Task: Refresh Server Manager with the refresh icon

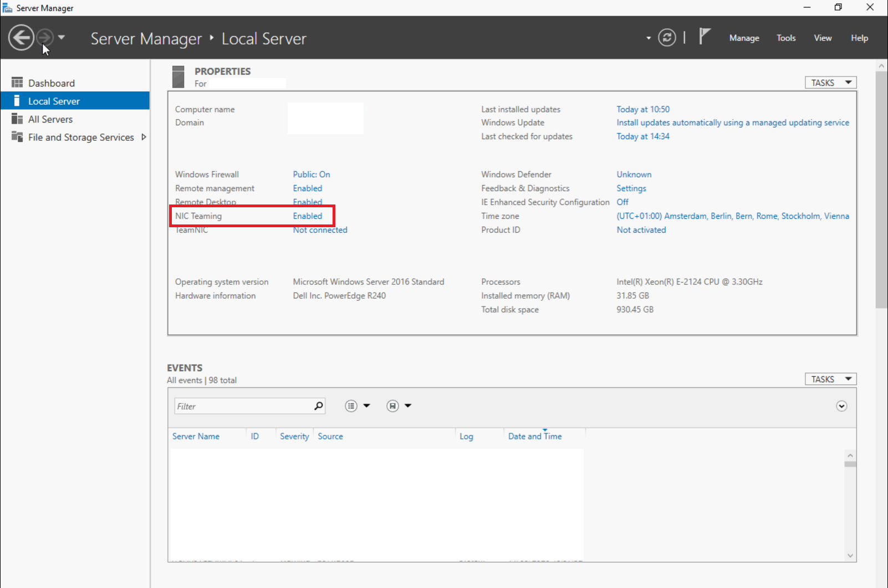Action: (x=667, y=38)
